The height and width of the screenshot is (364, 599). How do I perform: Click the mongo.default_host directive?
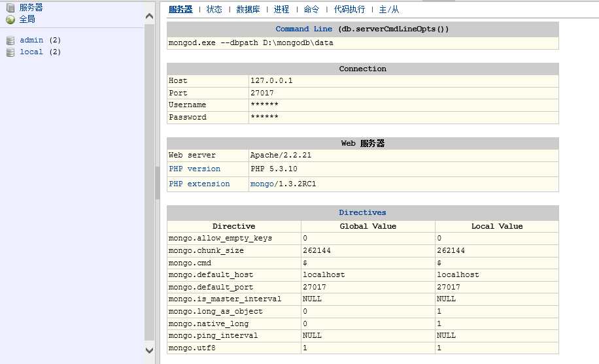point(211,275)
